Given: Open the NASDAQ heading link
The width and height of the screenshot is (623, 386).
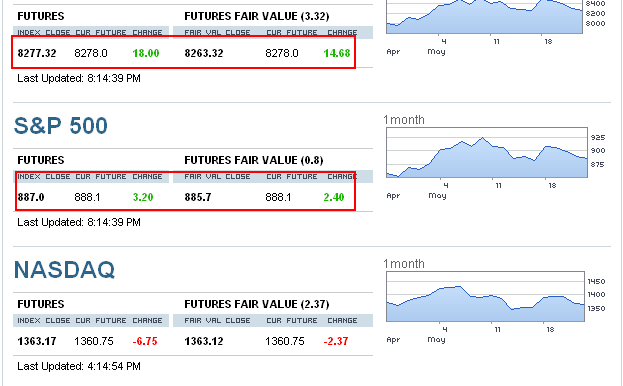Looking at the screenshot, I should tap(64, 270).
